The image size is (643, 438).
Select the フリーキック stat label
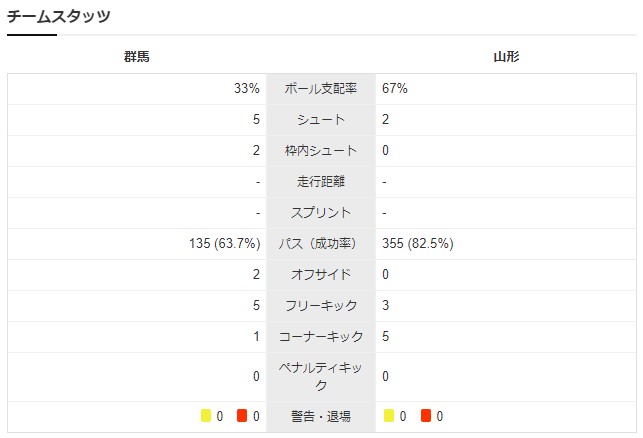click(x=321, y=305)
